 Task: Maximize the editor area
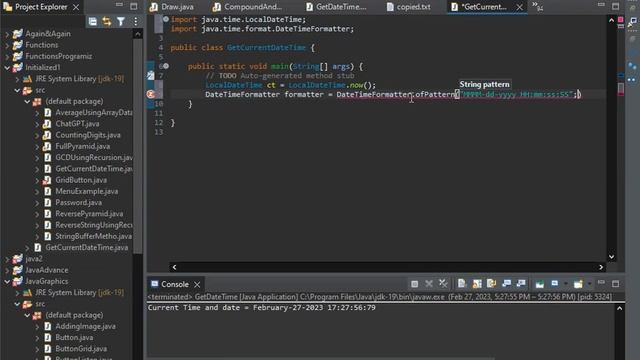[616, 7]
